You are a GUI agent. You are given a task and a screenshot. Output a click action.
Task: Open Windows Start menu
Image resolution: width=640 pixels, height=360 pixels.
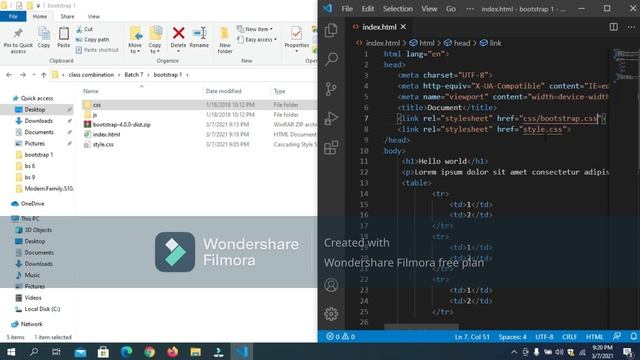tap(11, 351)
